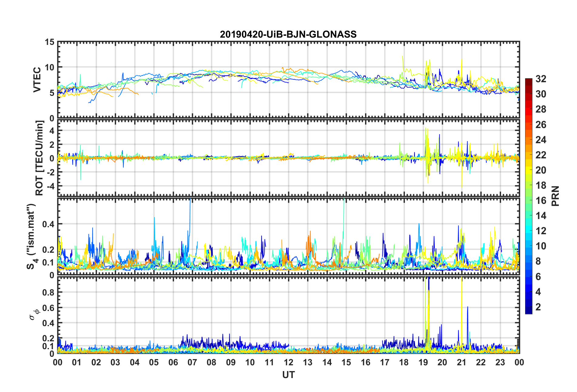Click the PRN colorbar label

coord(555,196)
